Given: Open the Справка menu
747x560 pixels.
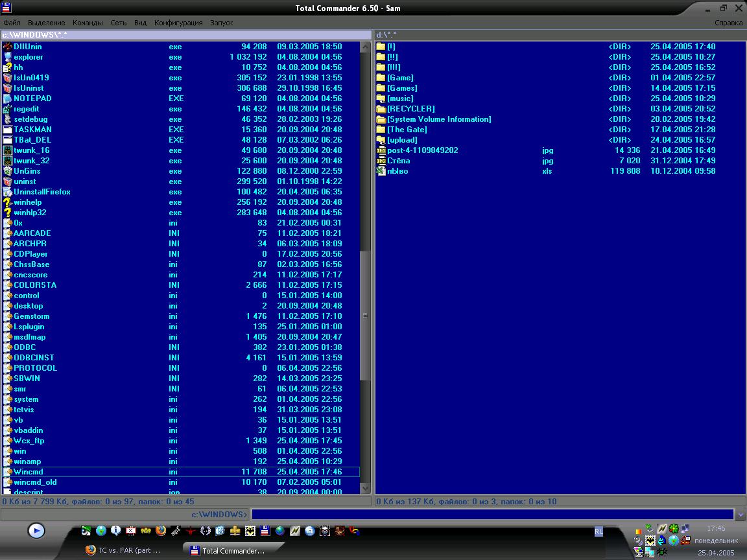Looking at the screenshot, I should click(x=728, y=23).
